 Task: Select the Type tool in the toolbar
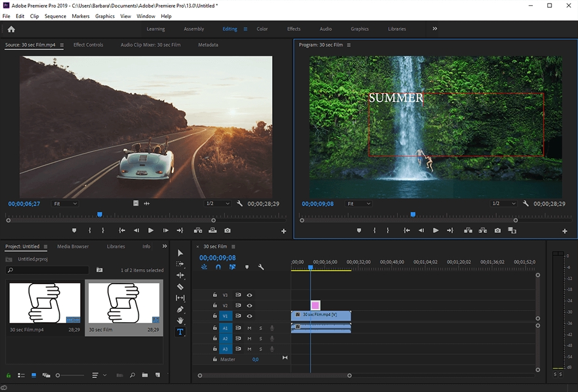click(x=179, y=331)
